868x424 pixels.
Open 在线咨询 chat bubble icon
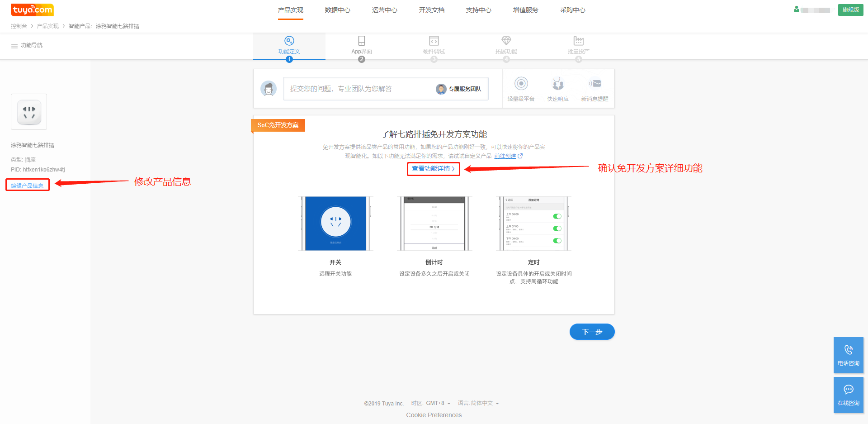click(849, 390)
